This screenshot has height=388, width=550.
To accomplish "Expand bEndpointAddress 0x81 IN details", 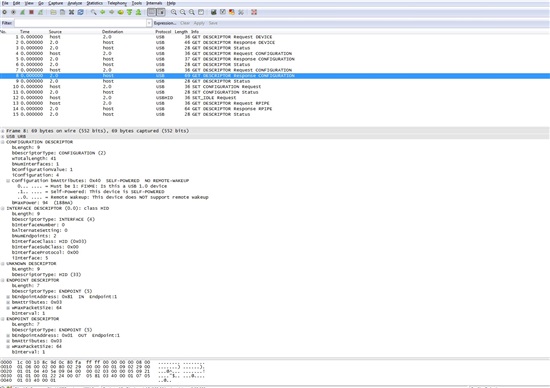I will 8,297.
